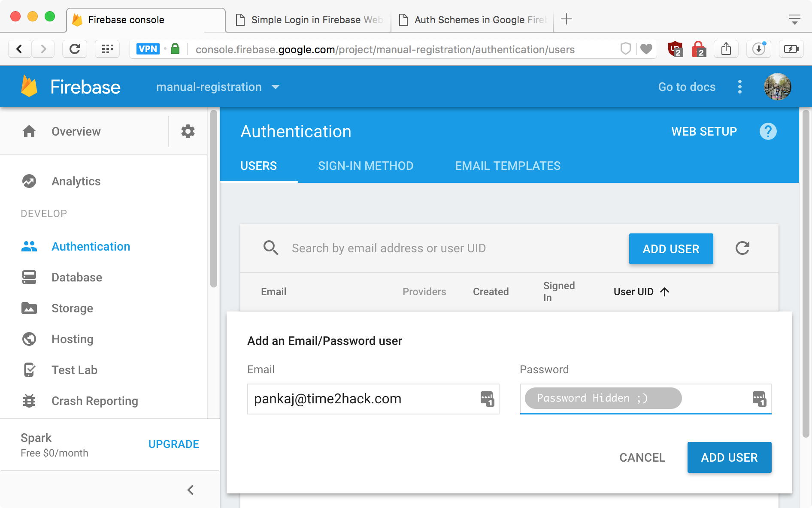Click the Hosting globe icon
The image size is (812, 508).
[29, 339]
